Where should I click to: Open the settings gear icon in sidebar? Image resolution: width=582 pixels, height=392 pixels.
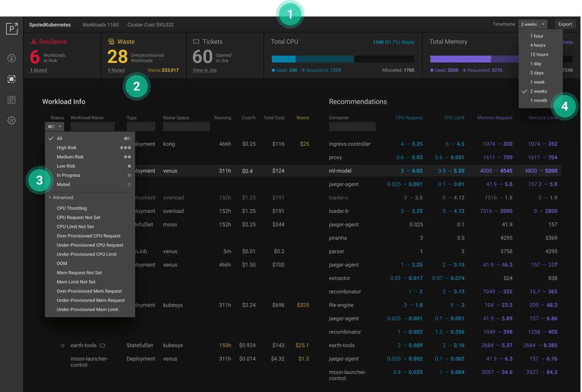(x=12, y=121)
